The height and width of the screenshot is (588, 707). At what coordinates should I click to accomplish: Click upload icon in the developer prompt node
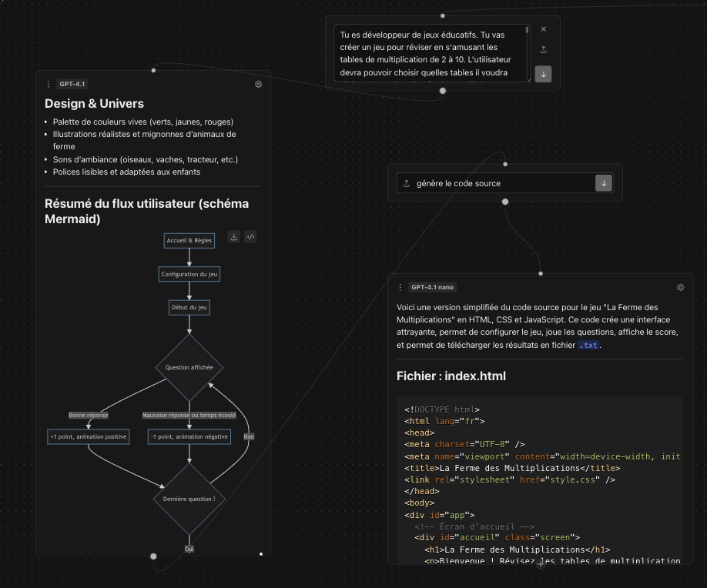pyautogui.click(x=543, y=49)
